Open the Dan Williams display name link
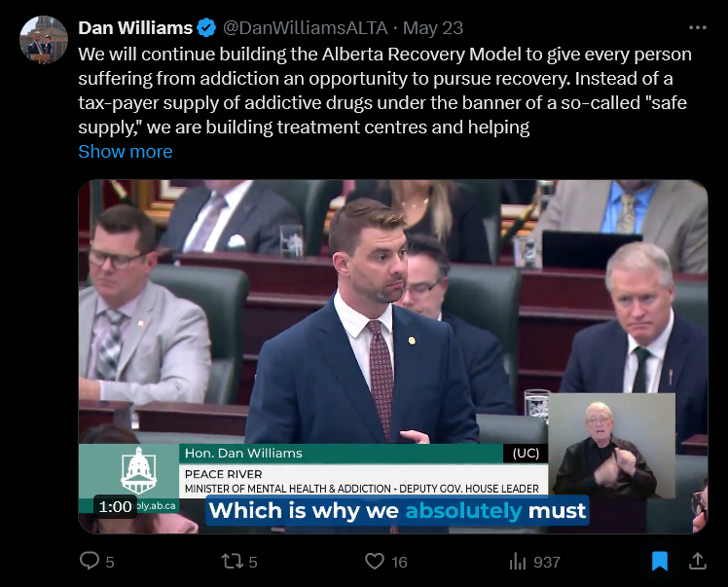The width and height of the screenshot is (728, 587). tap(135, 28)
